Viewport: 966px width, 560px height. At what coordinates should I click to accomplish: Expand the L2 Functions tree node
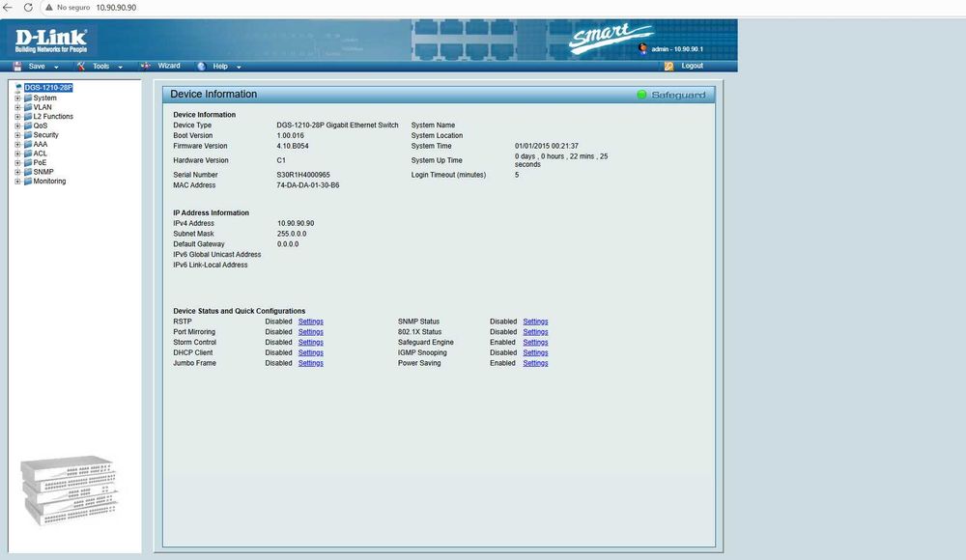point(17,117)
